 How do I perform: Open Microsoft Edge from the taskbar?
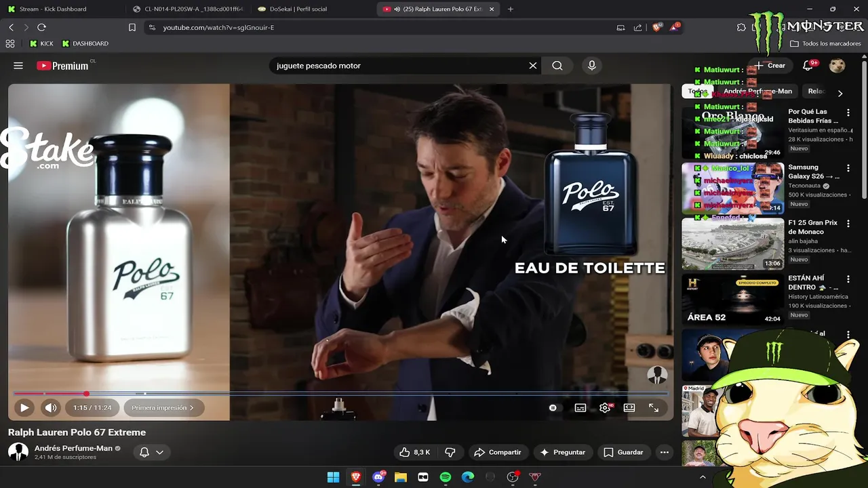pos(468,477)
